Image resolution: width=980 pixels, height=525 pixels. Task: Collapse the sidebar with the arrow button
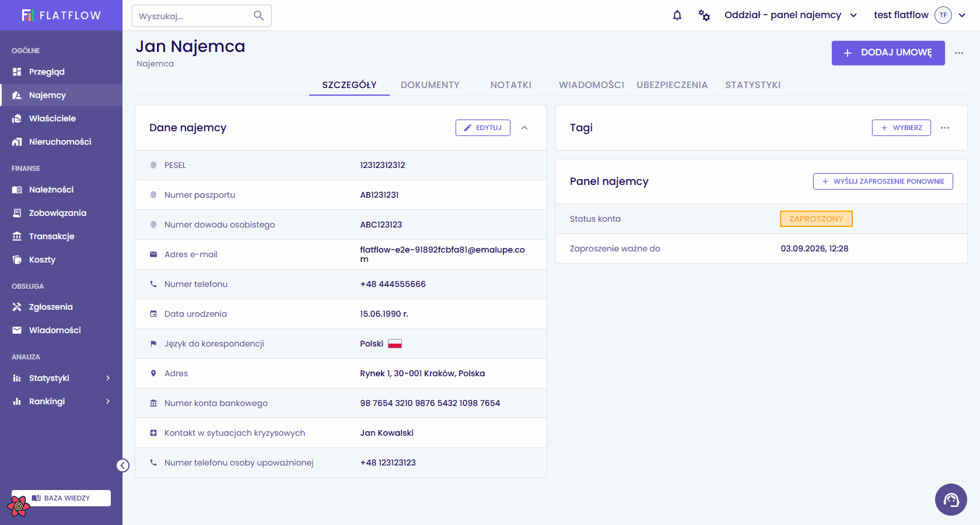click(123, 465)
